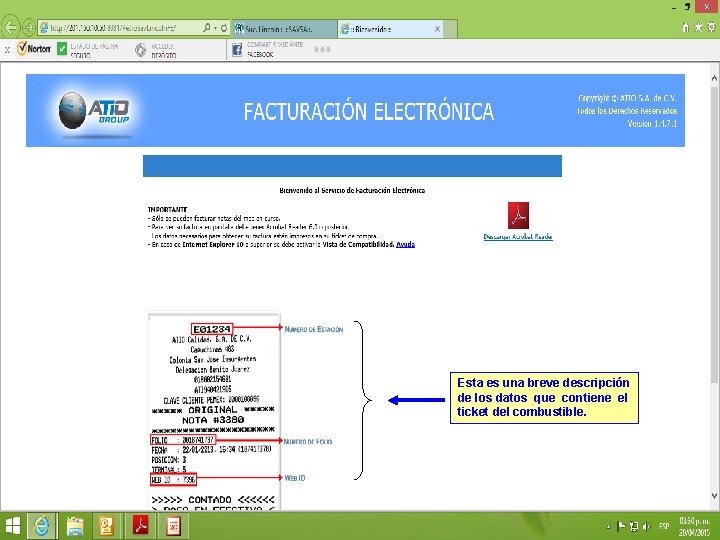This screenshot has height=540, width=720.
Task: Click the ESP language indicator
Action: [x=664, y=526]
